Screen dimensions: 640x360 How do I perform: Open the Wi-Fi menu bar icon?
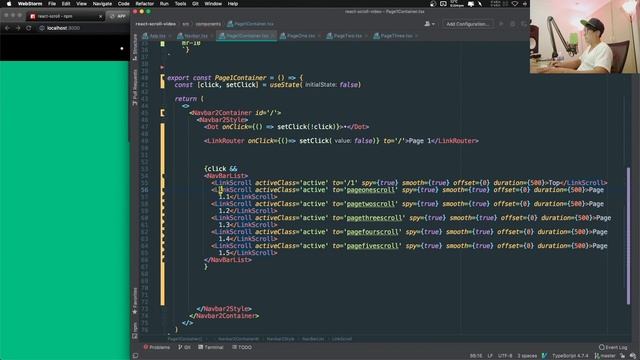[515, 4]
